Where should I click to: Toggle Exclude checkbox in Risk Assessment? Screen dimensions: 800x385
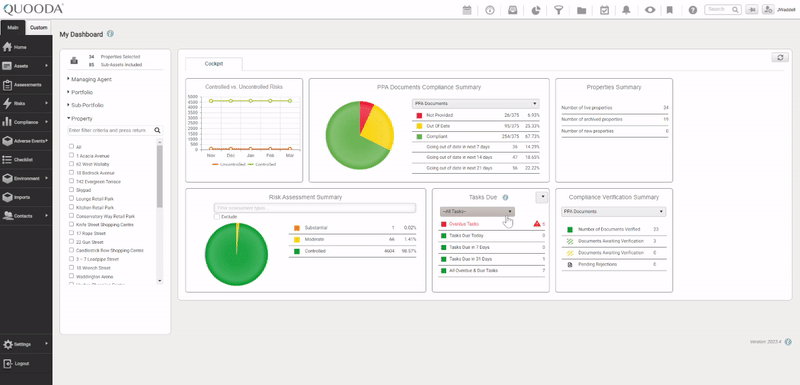point(217,217)
